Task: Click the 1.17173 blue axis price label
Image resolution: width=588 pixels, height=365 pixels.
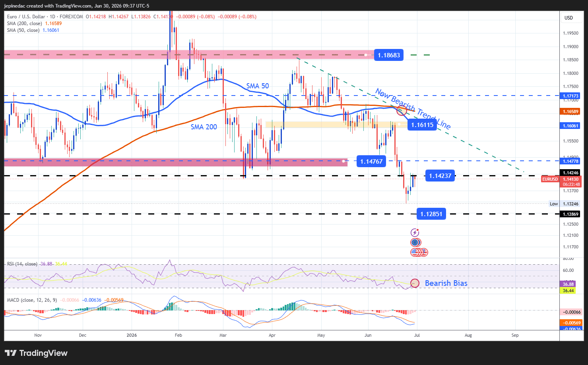Action: 571,96
